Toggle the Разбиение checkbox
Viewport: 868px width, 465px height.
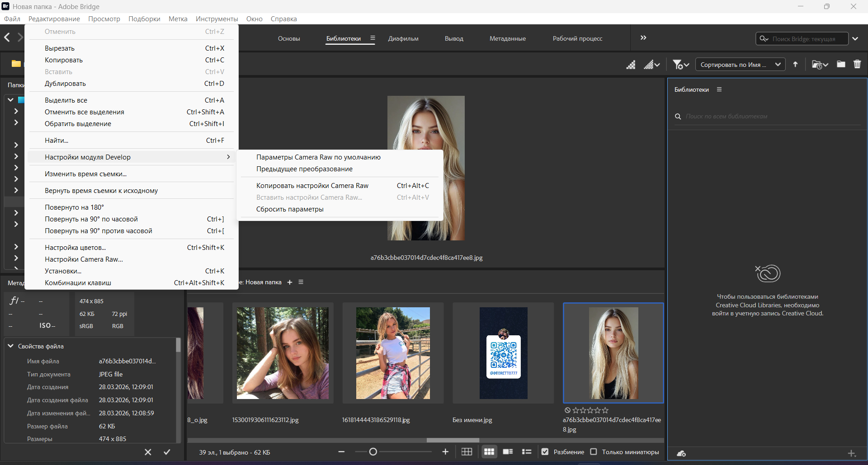[x=545, y=452]
